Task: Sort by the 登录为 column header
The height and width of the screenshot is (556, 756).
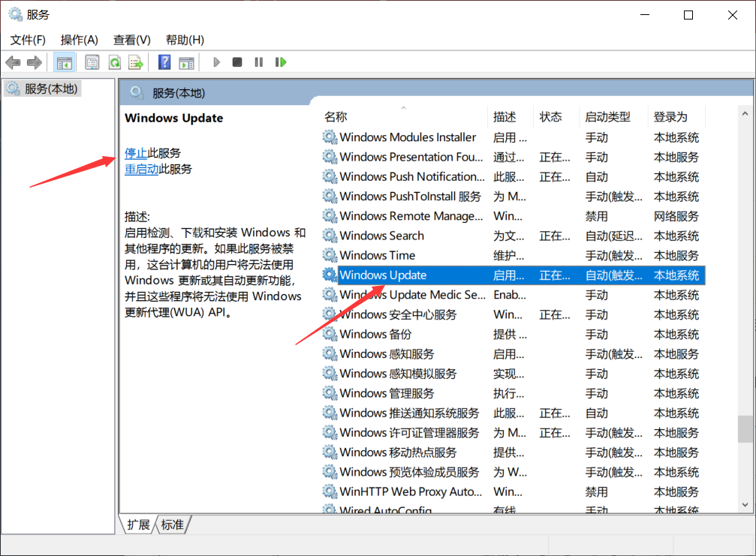Action: pos(676,116)
